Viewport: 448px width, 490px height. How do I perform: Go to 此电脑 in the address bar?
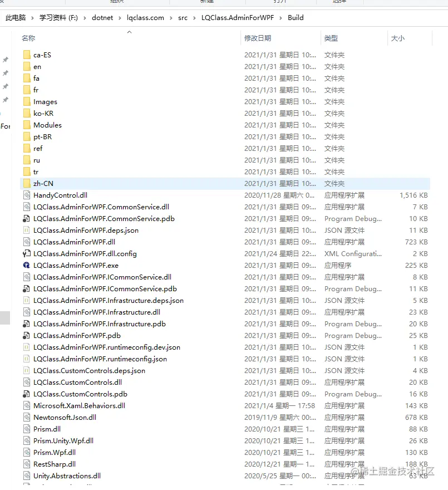pyautogui.click(x=16, y=17)
